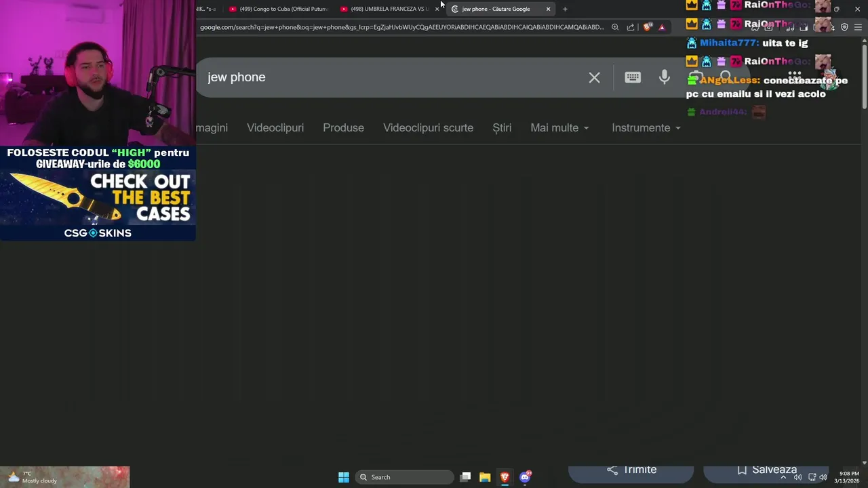Screen dimensions: 868x488
Task: Clear the search query with the X icon
Action: 594,77
